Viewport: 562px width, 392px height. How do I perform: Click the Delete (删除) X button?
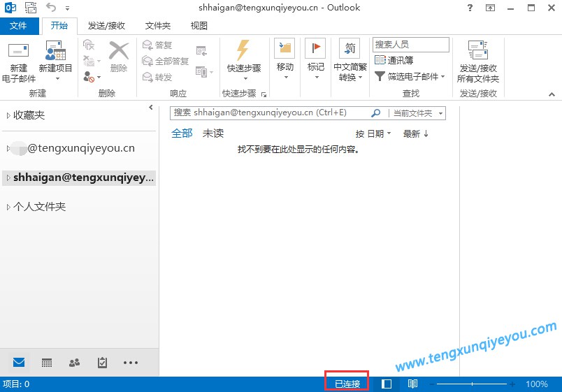click(118, 57)
